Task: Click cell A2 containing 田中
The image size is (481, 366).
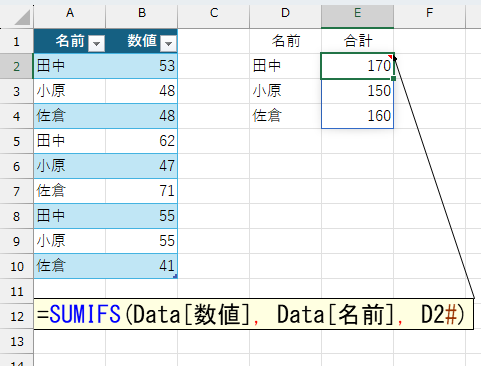Action: (x=70, y=66)
